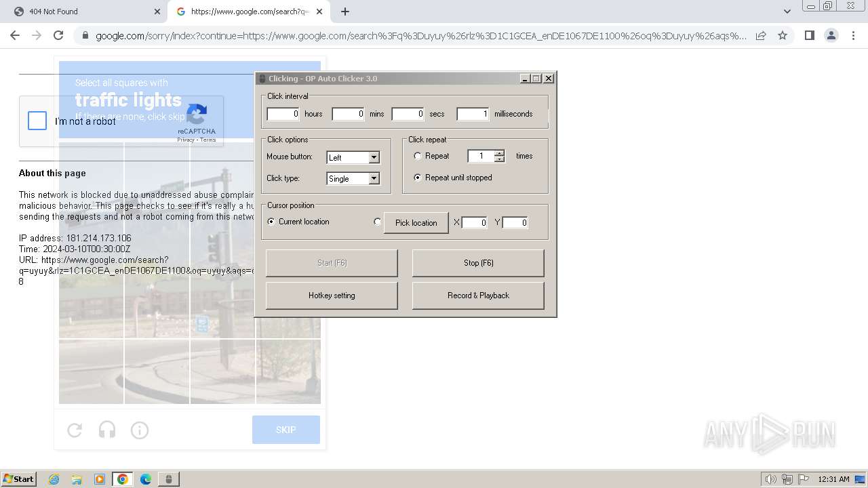868x488 pixels.
Task: Open a new tab with the plus button
Action: pyautogui.click(x=345, y=12)
